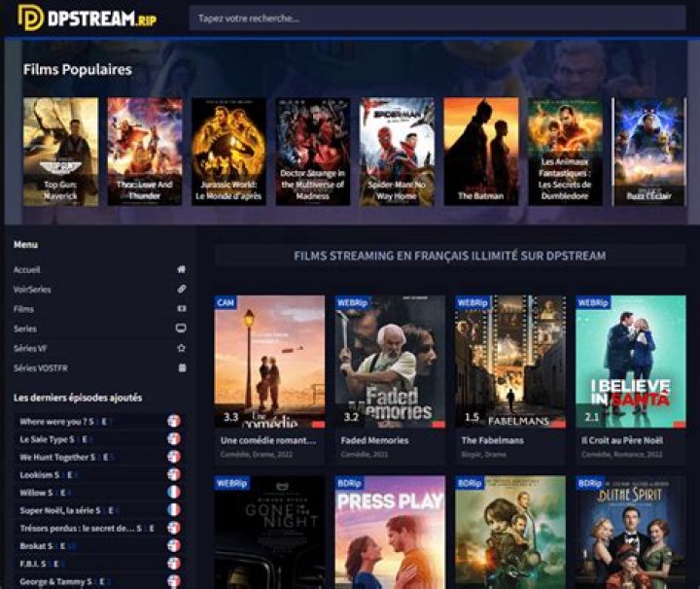This screenshot has width=700, height=589.
Task: Open the Le Sale Type episode link
Action: [55, 439]
